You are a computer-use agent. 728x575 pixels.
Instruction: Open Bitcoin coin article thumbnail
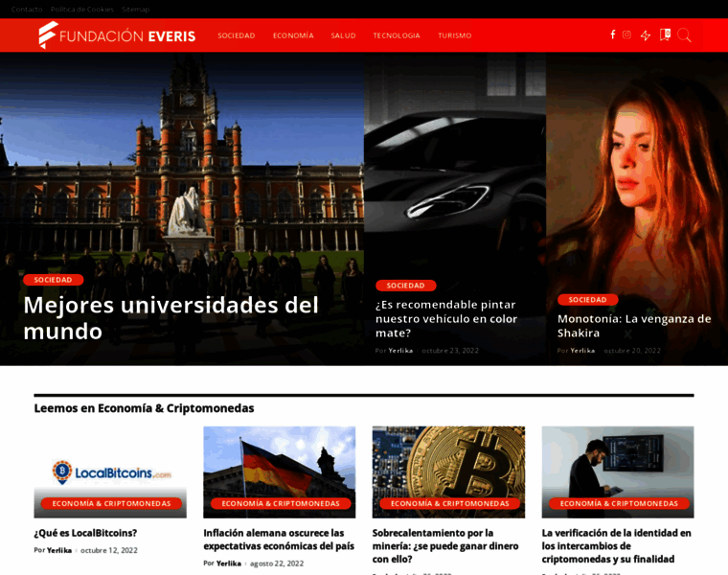[x=448, y=471]
